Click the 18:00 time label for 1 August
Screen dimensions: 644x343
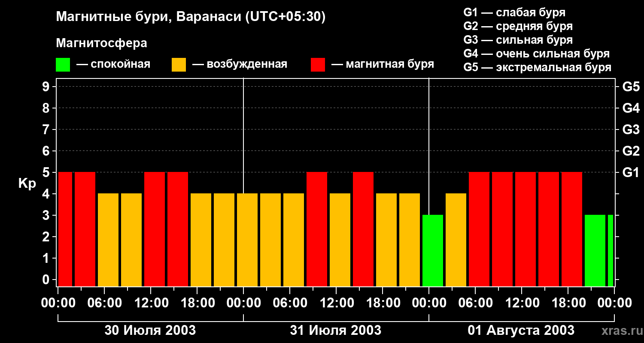click(568, 303)
